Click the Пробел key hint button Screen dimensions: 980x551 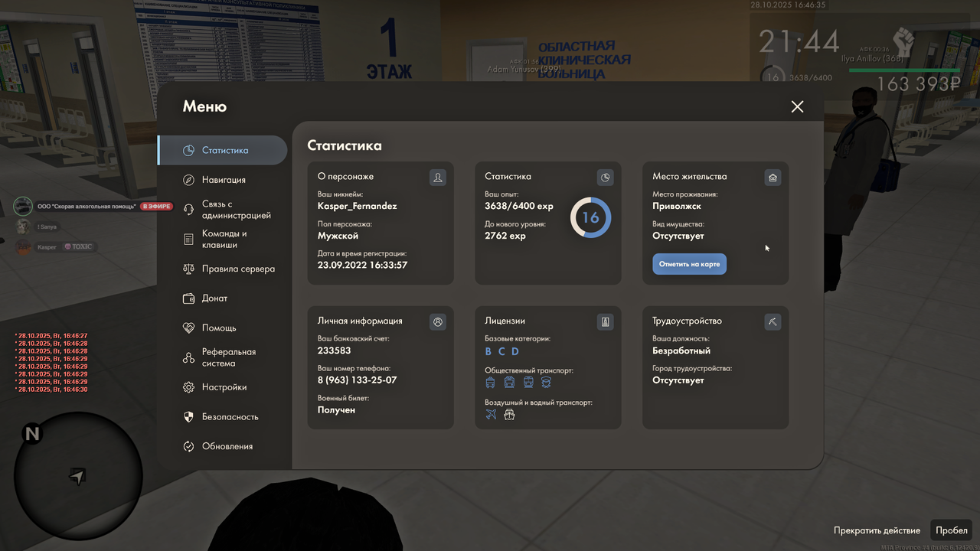point(952,530)
